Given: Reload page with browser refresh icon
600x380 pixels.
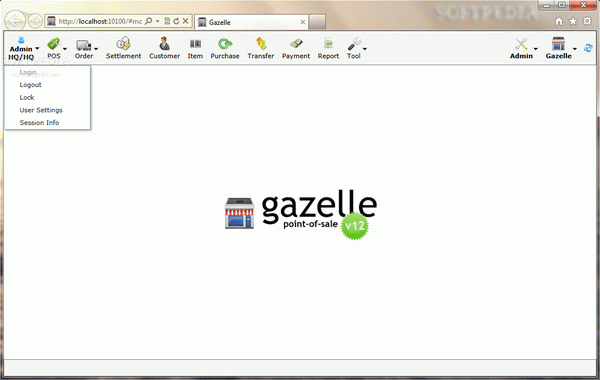Looking at the screenshot, I should (x=176, y=21).
